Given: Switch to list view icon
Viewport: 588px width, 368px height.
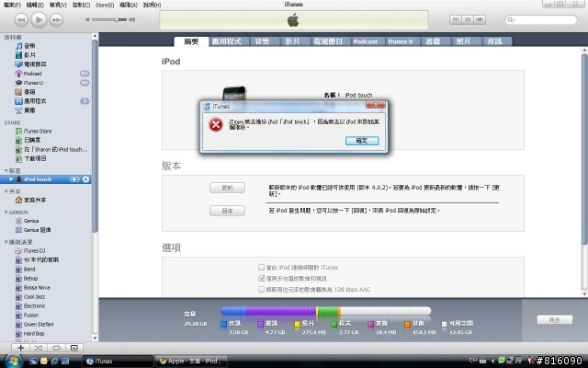Looking at the screenshot, I should (456, 19).
